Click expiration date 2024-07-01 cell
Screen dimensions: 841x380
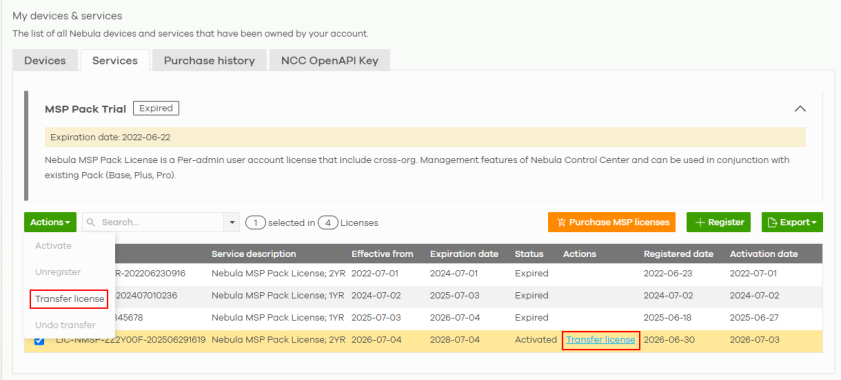coord(453,273)
